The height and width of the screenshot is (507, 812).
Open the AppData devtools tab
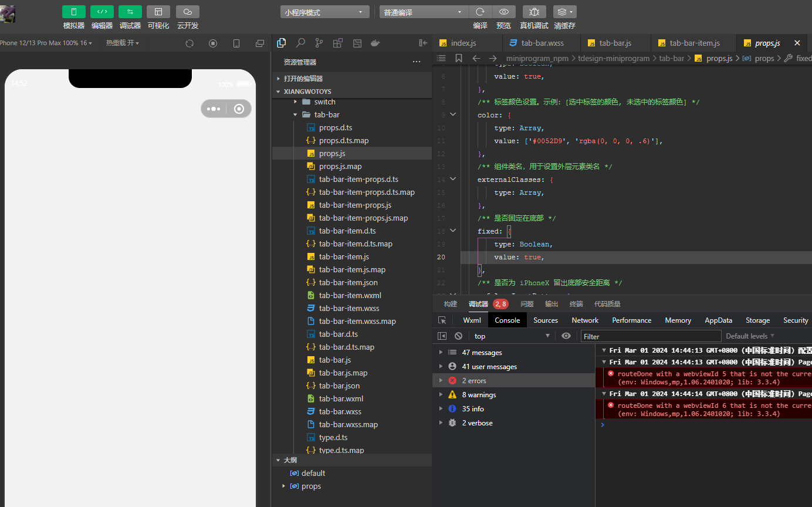click(718, 320)
